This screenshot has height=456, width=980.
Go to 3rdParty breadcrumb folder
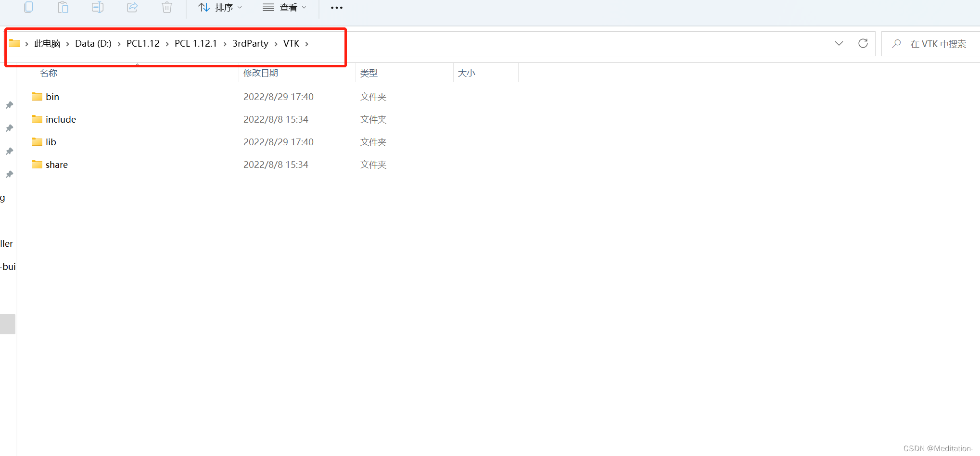pyautogui.click(x=250, y=44)
